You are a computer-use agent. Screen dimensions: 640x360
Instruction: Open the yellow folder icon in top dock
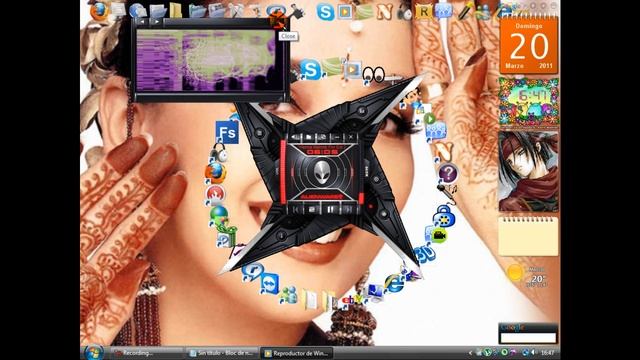(x=176, y=11)
